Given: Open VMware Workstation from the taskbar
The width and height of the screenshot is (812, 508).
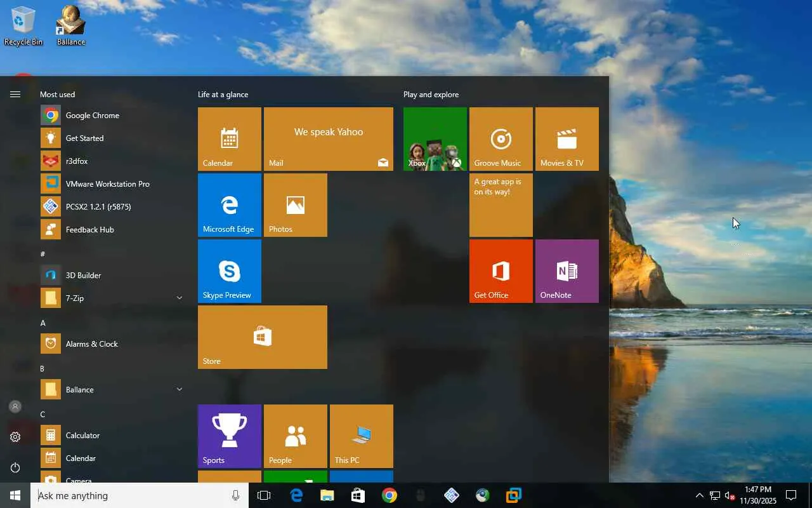Looking at the screenshot, I should point(514,495).
